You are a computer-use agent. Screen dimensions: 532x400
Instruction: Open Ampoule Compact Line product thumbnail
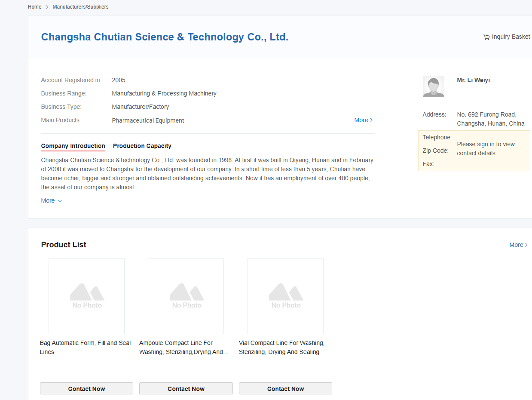point(186,296)
